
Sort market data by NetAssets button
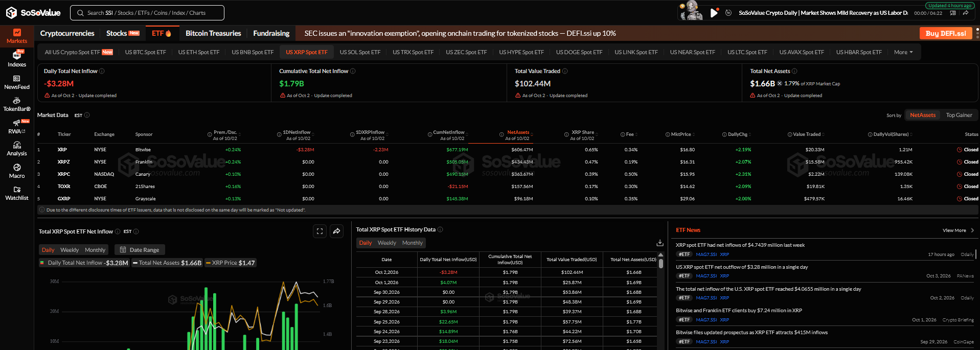pos(923,115)
